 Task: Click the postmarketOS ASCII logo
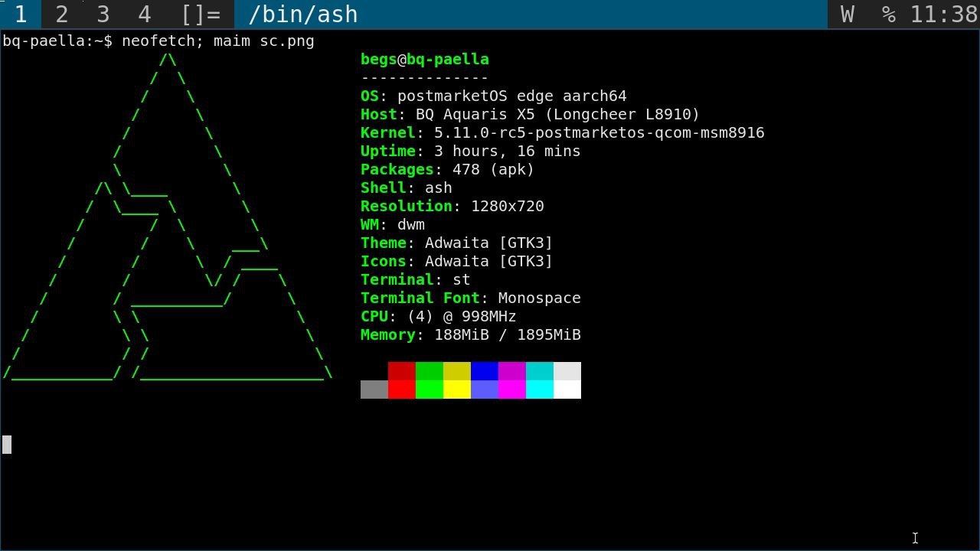pyautogui.click(x=168, y=217)
